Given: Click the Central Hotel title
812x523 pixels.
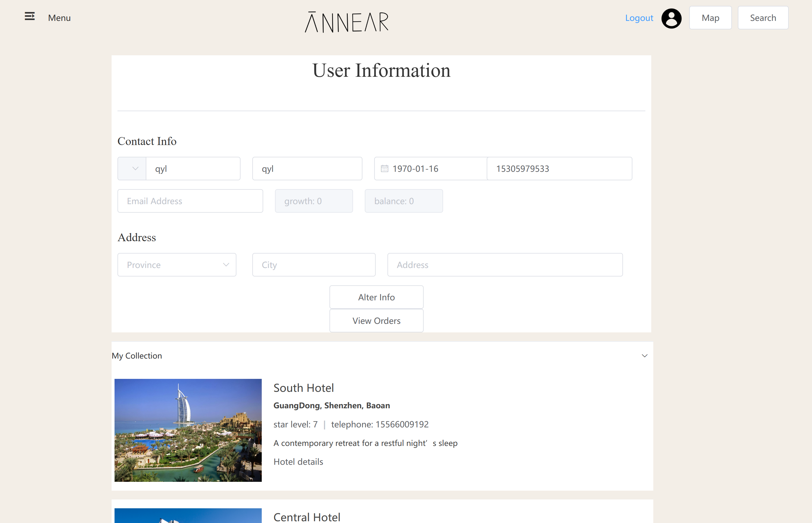Looking at the screenshot, I should [x=306, y=517].
